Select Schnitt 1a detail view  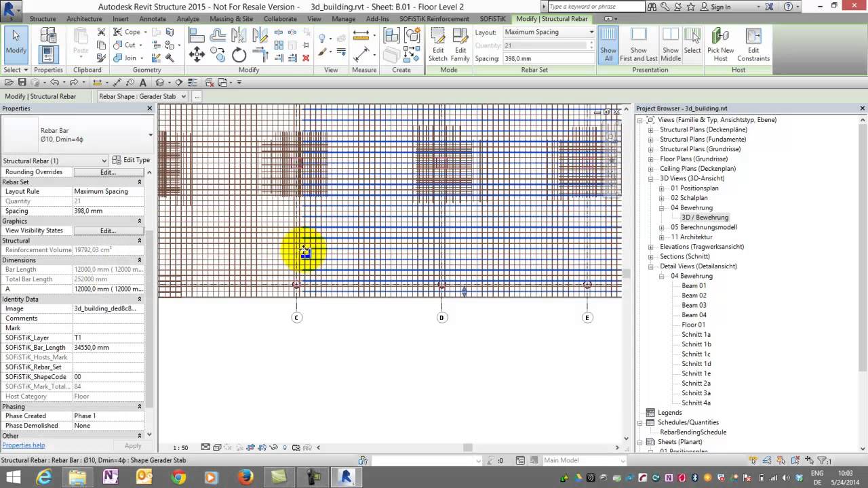click(x=696, y=335)
